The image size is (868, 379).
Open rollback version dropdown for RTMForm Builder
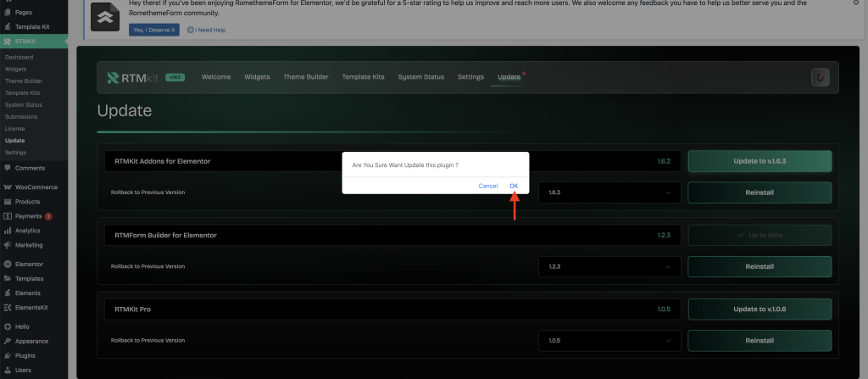click(609, 266)
